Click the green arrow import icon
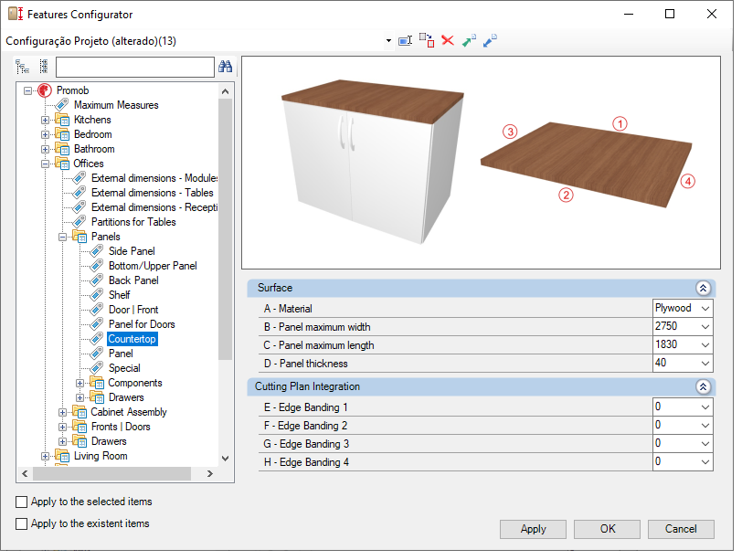 pyautogui.click(x=469, y=41)
